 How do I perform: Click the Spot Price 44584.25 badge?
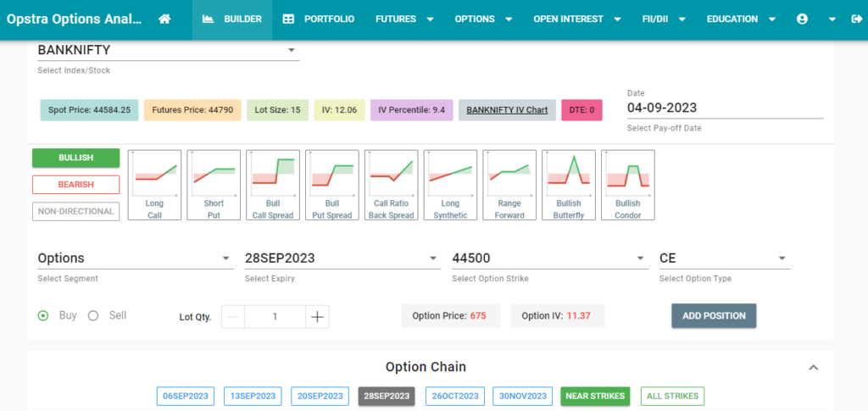pyautogui.click(x=89, y=110)
